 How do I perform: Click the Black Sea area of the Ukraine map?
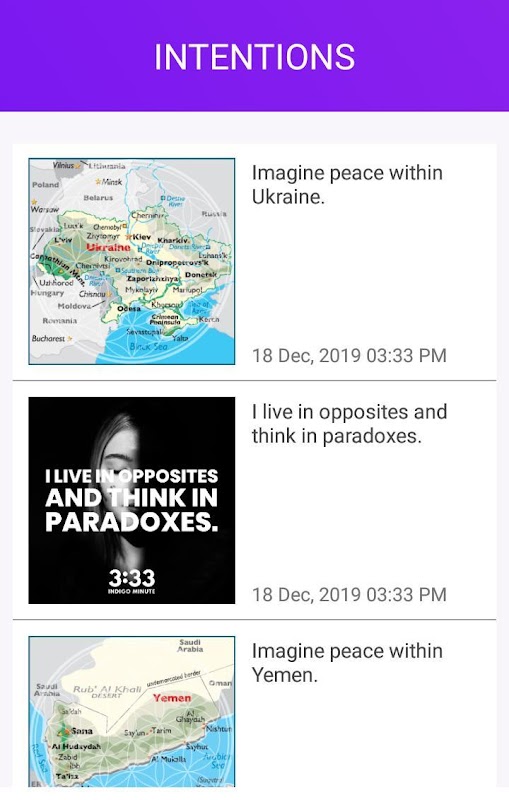coord(148,347)
